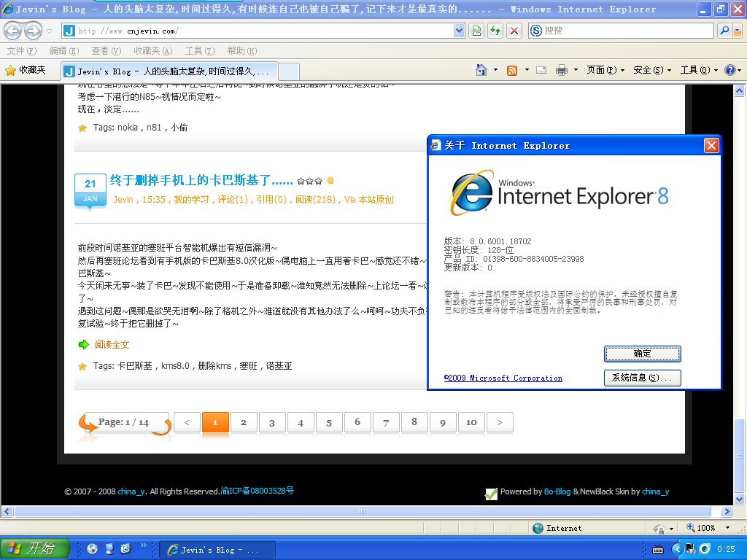
Task: Open the 收藏夹(A) menu
Action: [153, 51]
